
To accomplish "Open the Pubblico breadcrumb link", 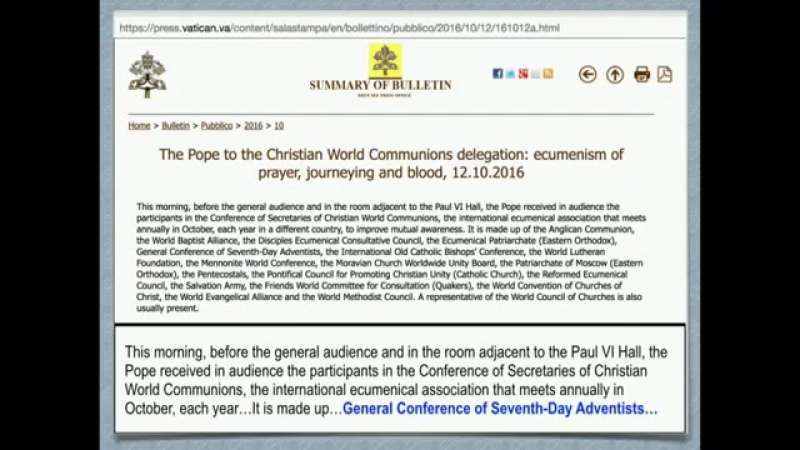I will pyautogui.click(x=216, y=126).
